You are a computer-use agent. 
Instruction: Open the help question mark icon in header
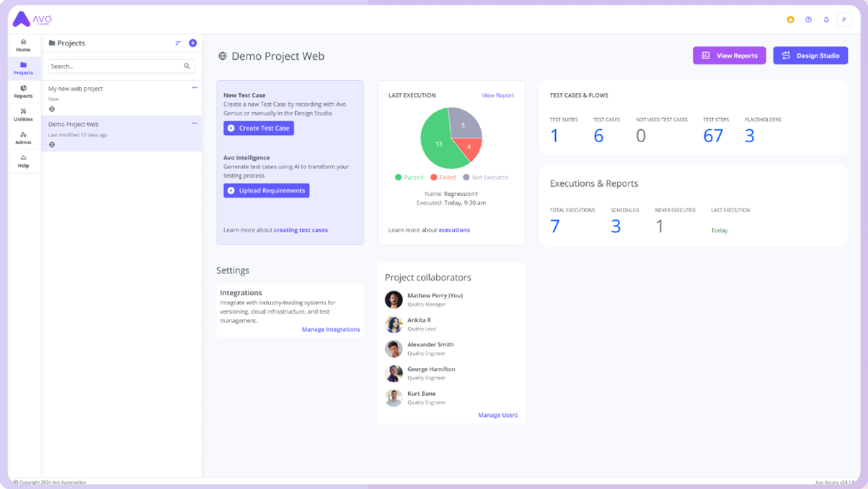pyautogui.click(x=808, y=20)
